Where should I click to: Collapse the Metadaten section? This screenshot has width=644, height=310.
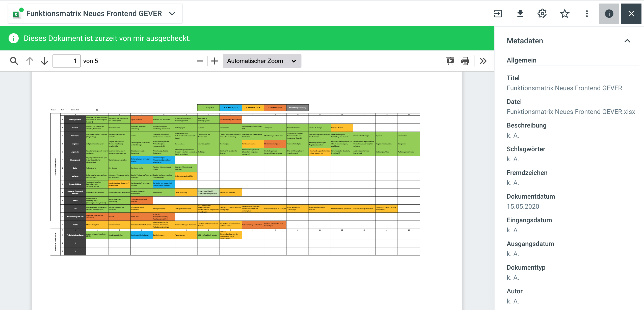pyautogui.click(x=627, y=41)
